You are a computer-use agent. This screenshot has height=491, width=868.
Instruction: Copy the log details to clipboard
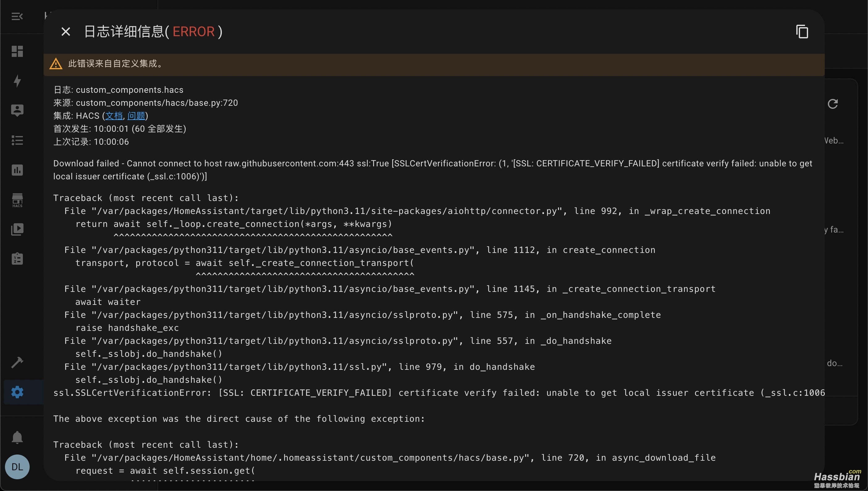(x=802, y=32)
